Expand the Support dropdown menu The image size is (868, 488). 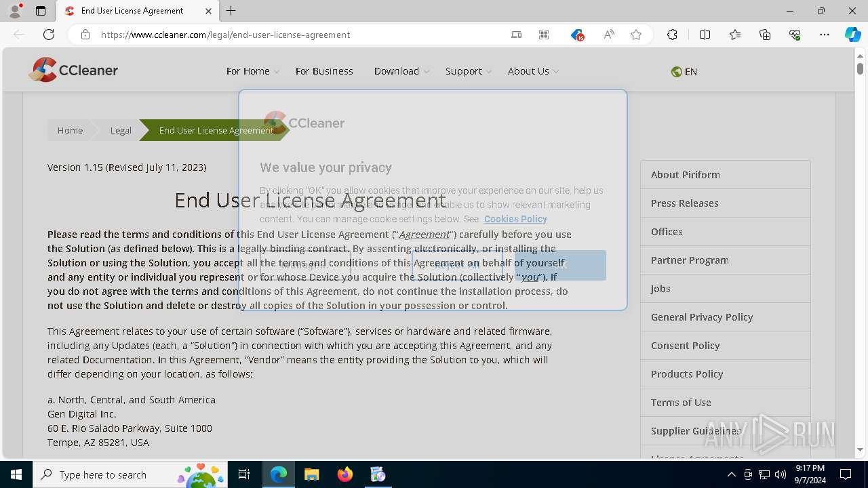(469, 71)
